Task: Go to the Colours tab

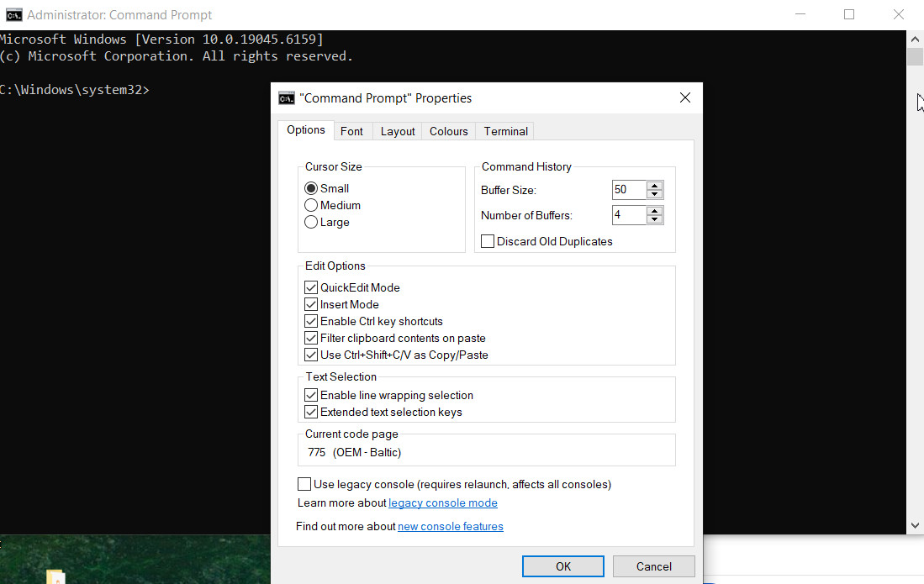Action: [448, 131]
